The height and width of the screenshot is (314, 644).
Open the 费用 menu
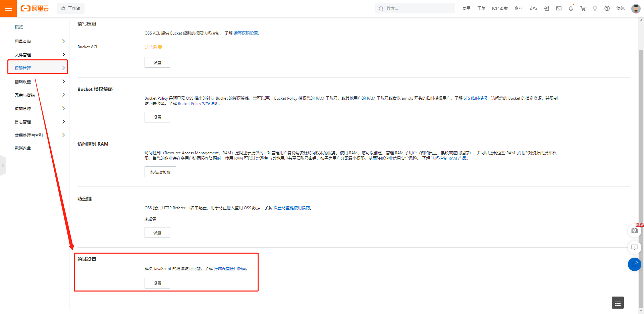(x=466, y=8)
